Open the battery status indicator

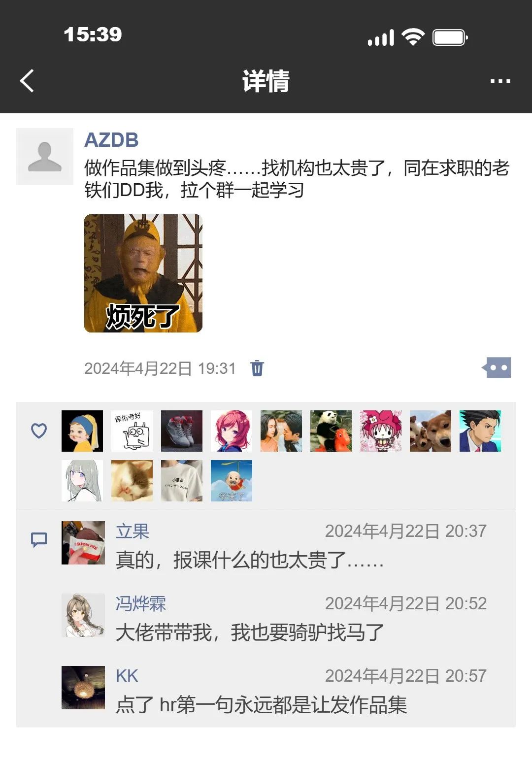(x=450, y=37)
